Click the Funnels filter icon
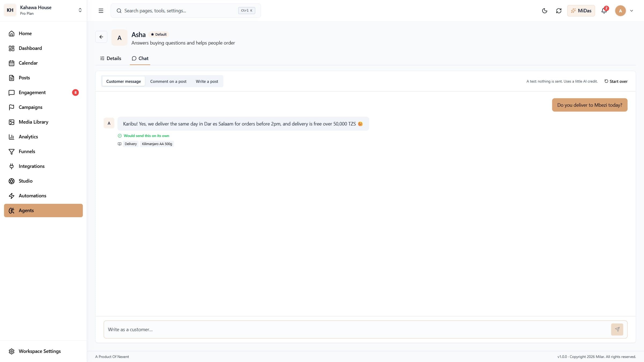Viewport: 644px width, 362px height. 11,152
